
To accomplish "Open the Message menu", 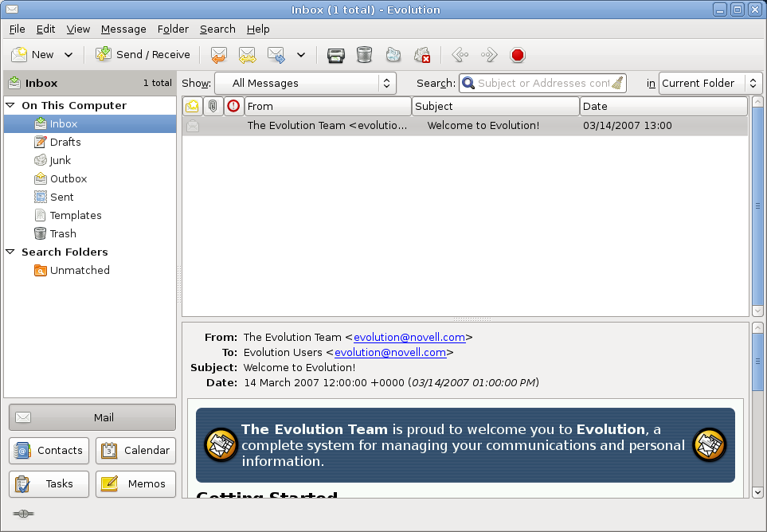I will coord(123,29).
